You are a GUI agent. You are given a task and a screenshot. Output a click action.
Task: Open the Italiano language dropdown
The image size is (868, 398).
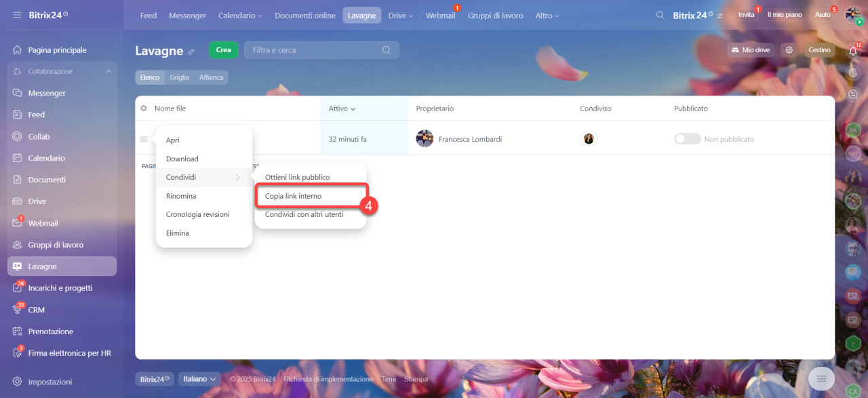(200, 379)
